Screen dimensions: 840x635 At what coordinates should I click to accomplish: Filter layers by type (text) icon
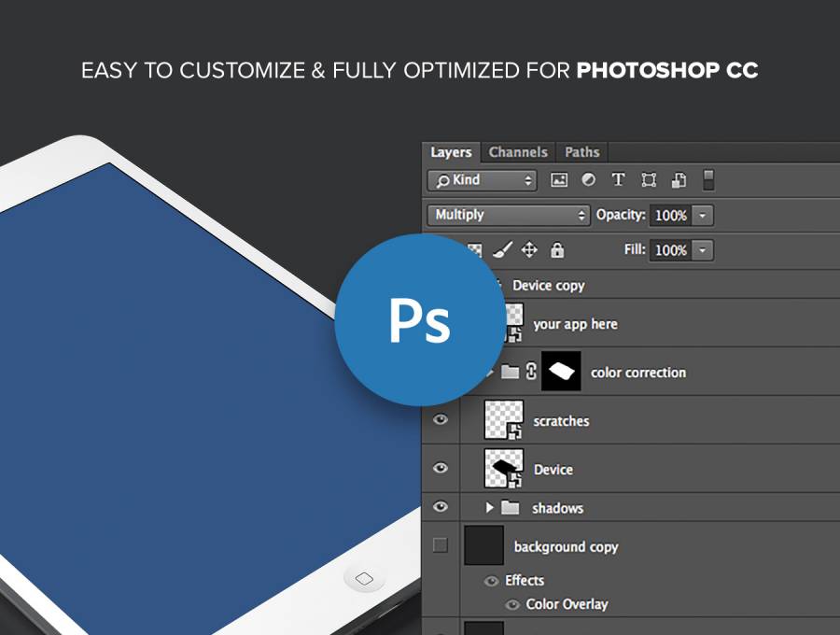click(618, 180)
